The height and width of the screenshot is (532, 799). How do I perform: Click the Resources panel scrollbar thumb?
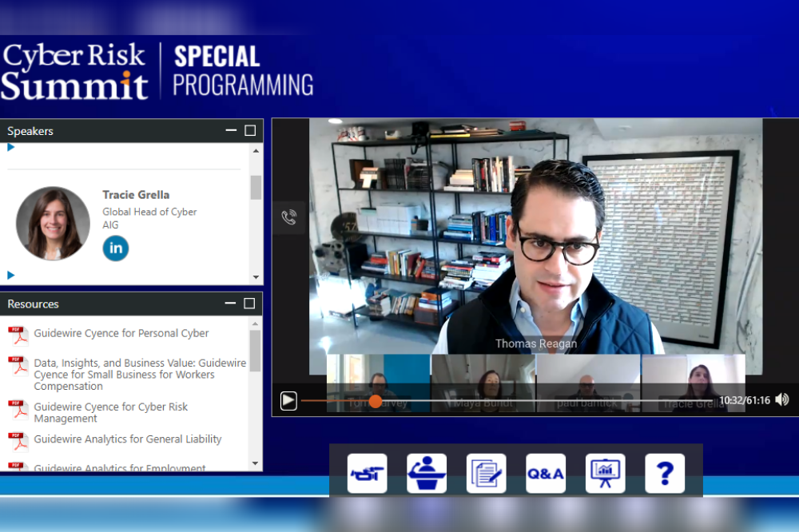pos(256,351)
